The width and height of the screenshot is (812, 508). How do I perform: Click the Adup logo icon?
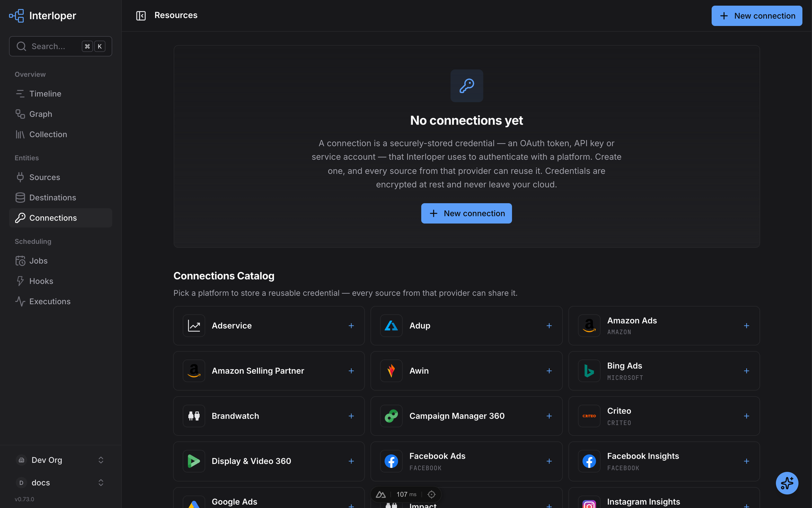click(391, 325)
